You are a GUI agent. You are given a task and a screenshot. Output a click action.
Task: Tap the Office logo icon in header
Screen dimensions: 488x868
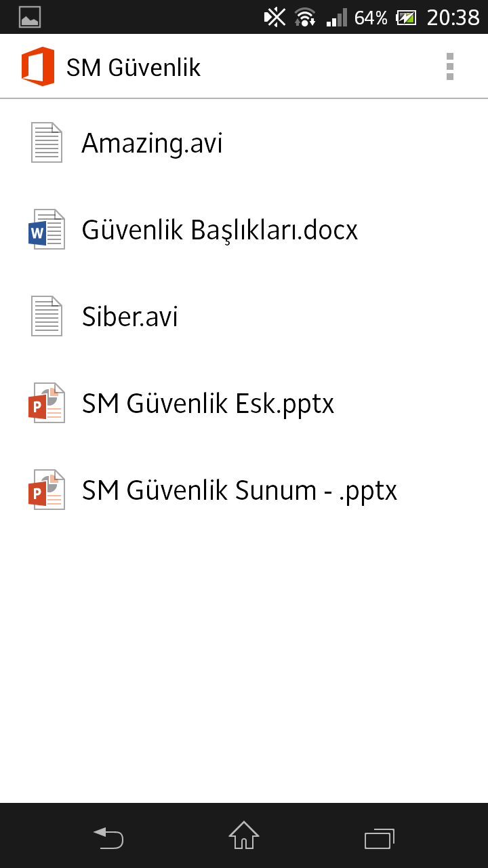[38, 66]
